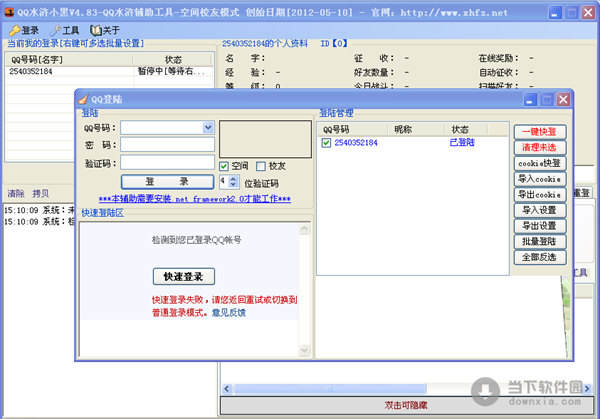Click the cookie快登 button
The image size is (600, 419).
point(540,163)
